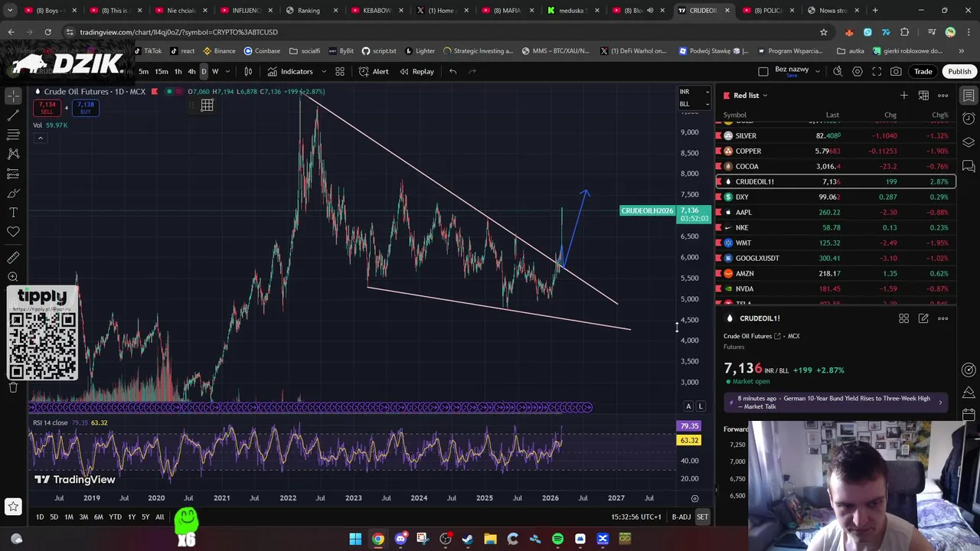This screenshot has height=551, width=980.
Task: Select the brush drawing tool
Action: point(13,193)
